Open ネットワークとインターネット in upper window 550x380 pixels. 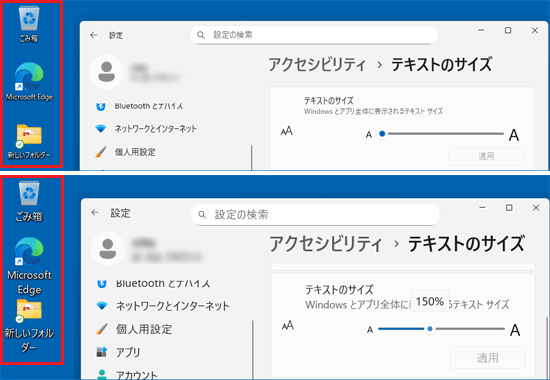pyautogui.click(x=155, y=129)
